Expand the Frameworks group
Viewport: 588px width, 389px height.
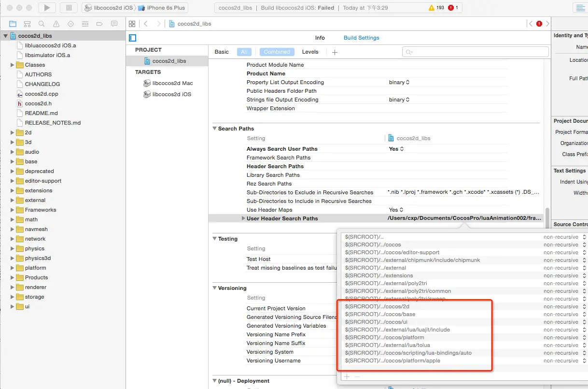click(x=13, y=210)
